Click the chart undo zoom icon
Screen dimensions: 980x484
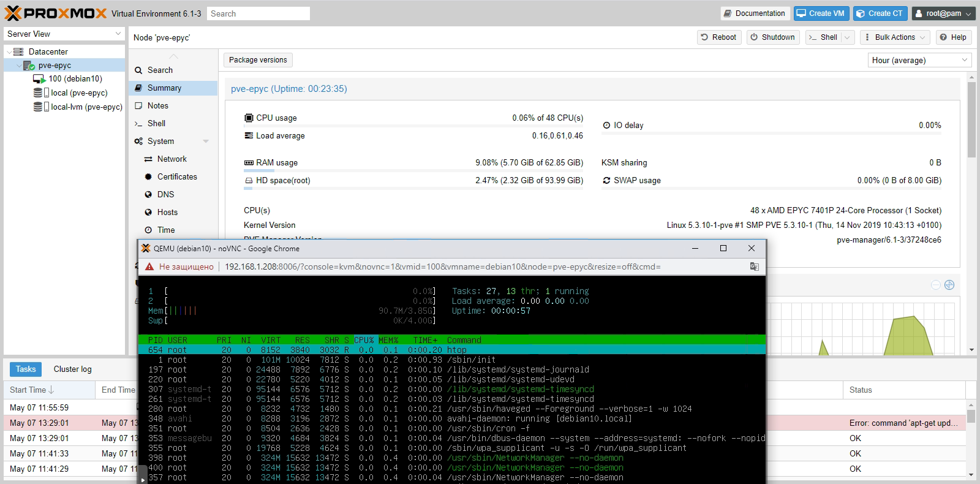[935, 285]
